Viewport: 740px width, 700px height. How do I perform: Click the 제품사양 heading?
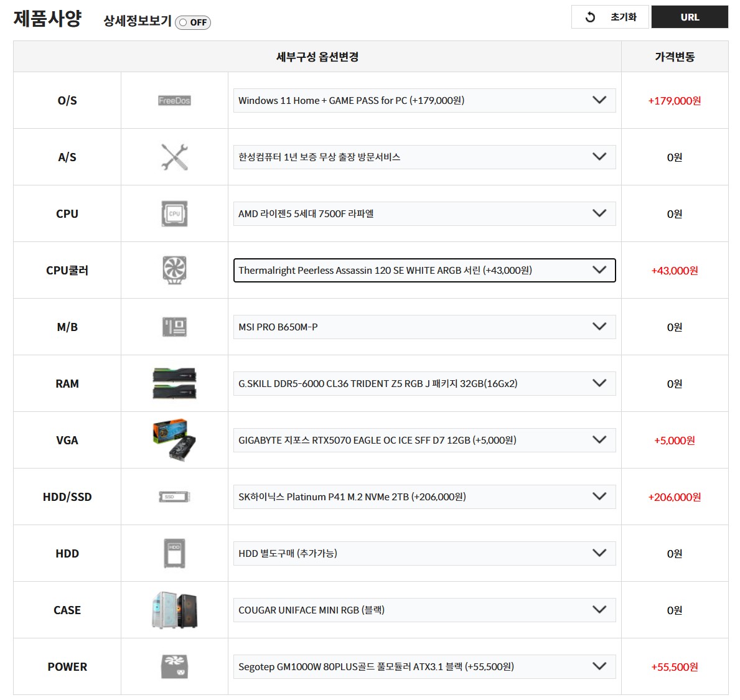(48, 19)
